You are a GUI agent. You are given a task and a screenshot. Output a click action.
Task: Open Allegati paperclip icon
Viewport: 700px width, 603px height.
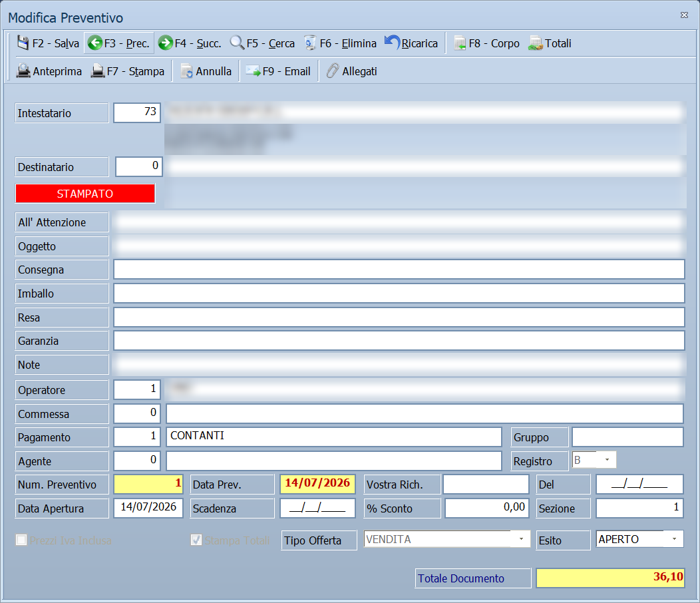click(333, 71)
